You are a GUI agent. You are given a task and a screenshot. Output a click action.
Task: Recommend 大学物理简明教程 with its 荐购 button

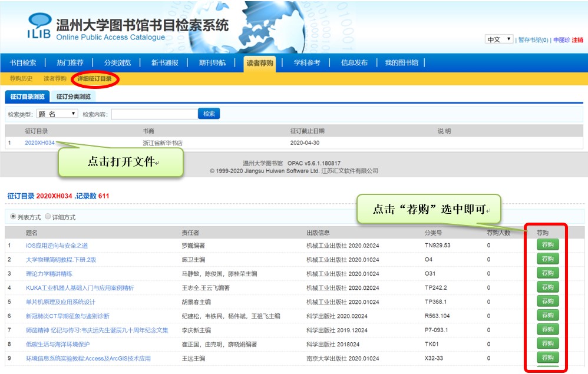[547, 259]
